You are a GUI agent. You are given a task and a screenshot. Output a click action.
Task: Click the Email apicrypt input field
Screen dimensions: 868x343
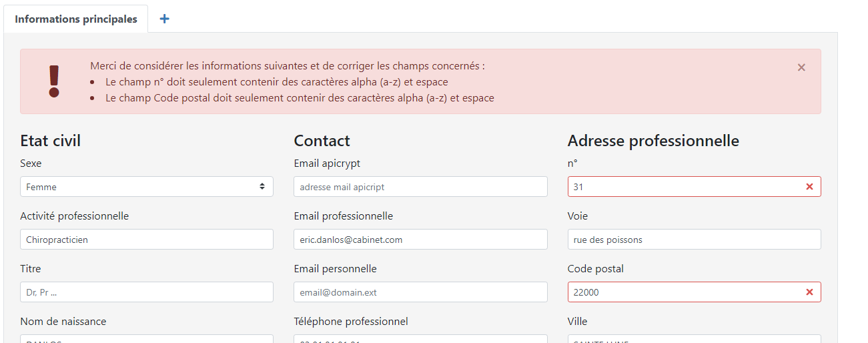coord(420,187)
